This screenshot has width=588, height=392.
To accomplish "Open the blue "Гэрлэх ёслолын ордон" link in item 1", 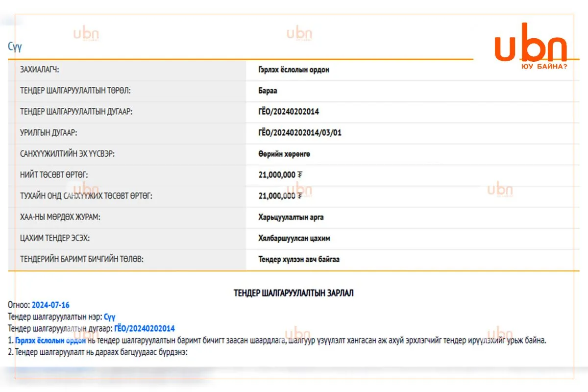I will click(51, 340).
